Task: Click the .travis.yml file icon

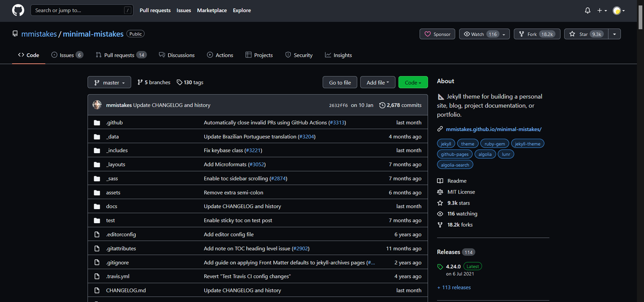Action: 97,276
